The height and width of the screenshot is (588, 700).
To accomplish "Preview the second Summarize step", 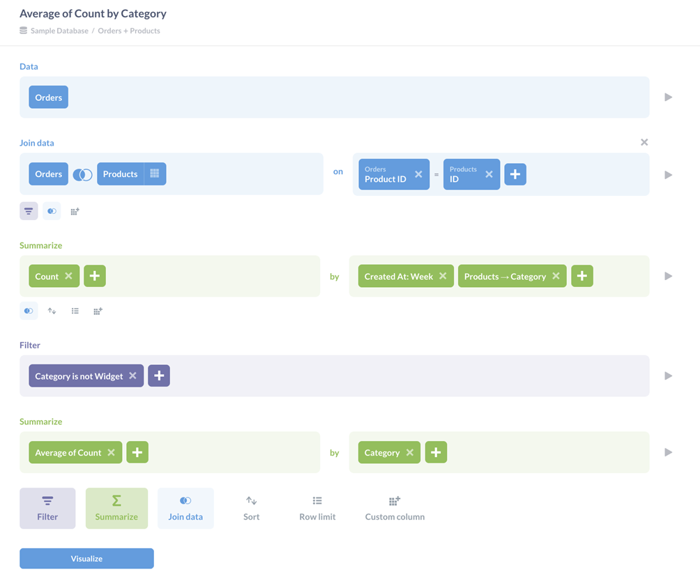I will tap(669, 452).
